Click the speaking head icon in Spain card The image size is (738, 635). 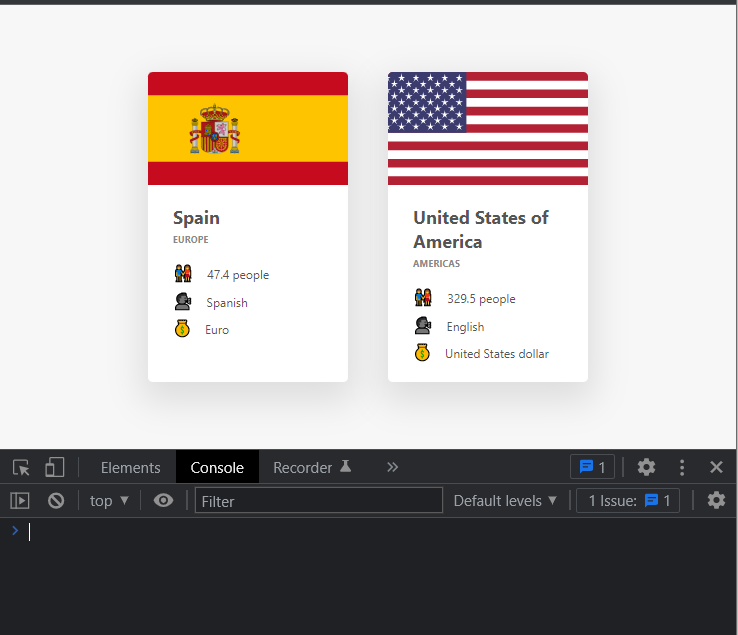pyautogui.click(x=183, y=301)
